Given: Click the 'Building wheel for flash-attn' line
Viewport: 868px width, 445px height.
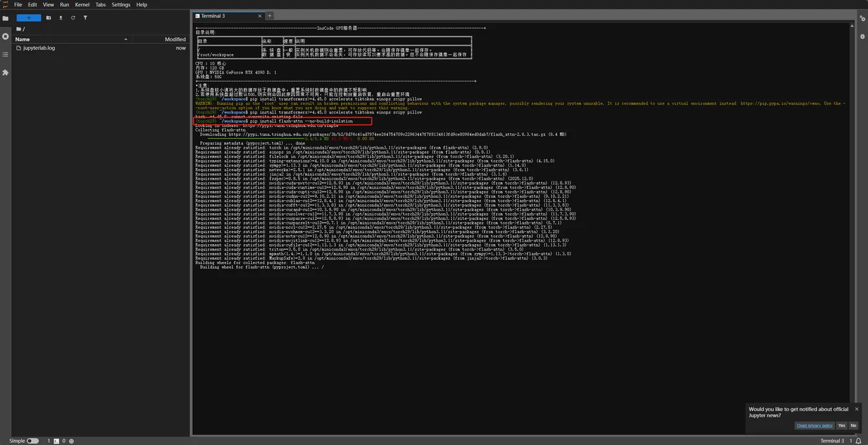Looking at the screenshot, I should (259, 267).
